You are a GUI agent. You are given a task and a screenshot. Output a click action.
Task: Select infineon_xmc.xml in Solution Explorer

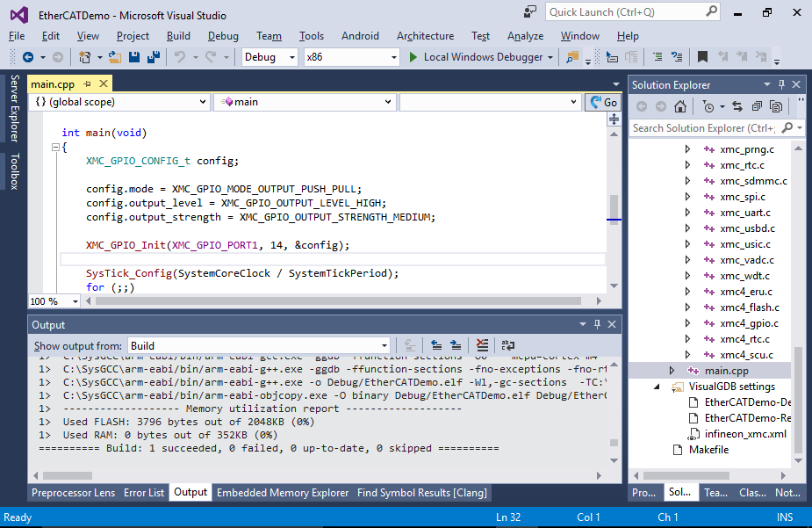[x=737, y=434]
